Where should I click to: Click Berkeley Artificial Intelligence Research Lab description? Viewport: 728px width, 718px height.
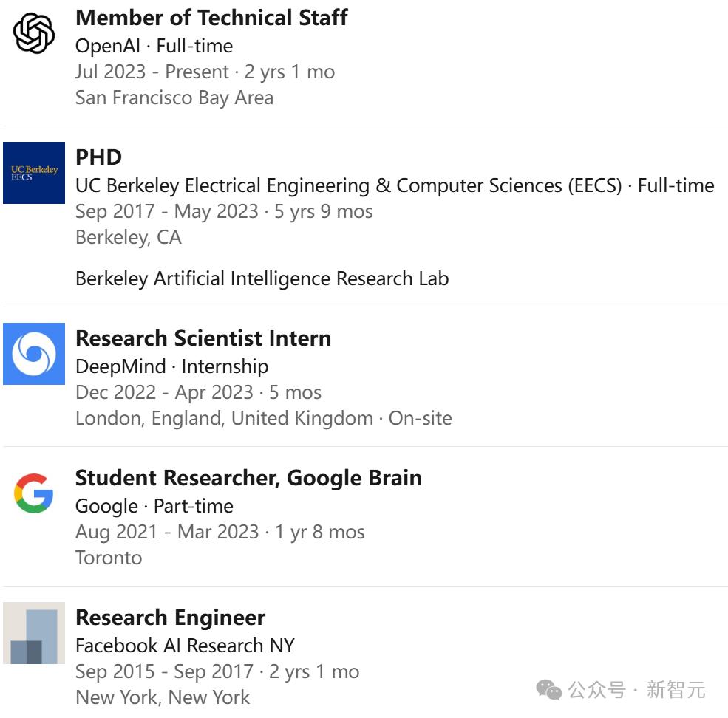coord(262,278)
